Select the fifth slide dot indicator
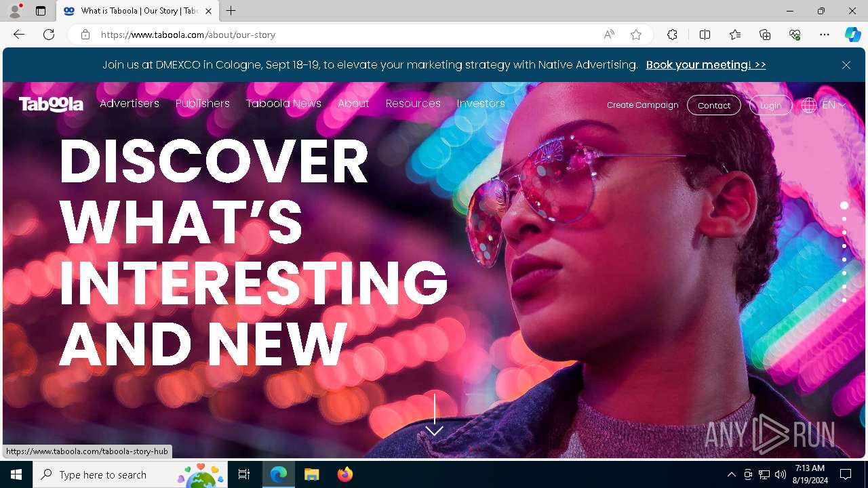Image resolution: width=868 pixels, height=488 pixels. [x=844, y=260]
